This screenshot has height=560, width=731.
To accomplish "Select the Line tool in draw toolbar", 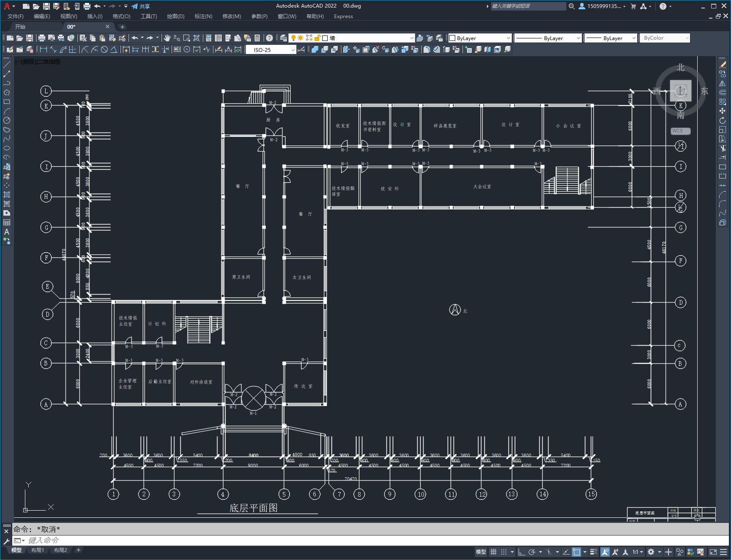I will [x=7, y=65].
